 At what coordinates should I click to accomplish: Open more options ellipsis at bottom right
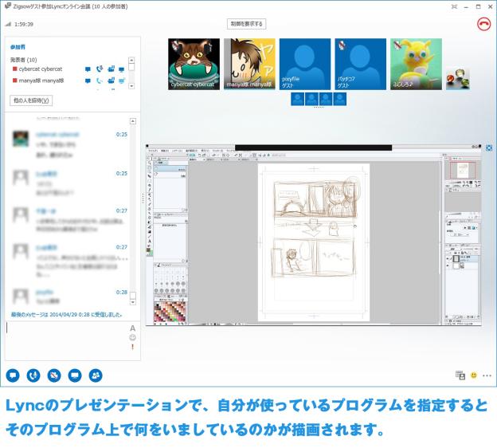[487, 375]
